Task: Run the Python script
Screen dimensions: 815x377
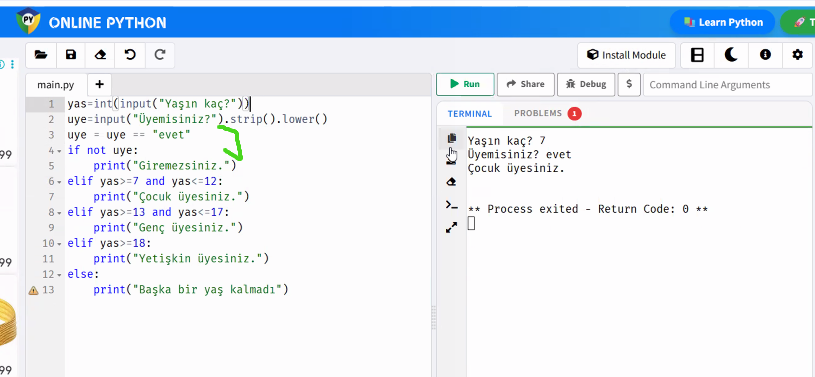Action: [x=465, y=84]
